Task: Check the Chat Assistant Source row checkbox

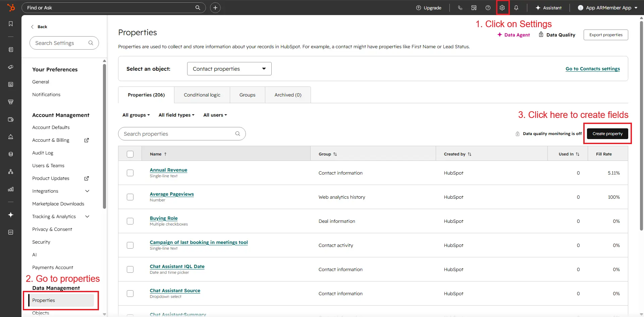Action: 130,294
